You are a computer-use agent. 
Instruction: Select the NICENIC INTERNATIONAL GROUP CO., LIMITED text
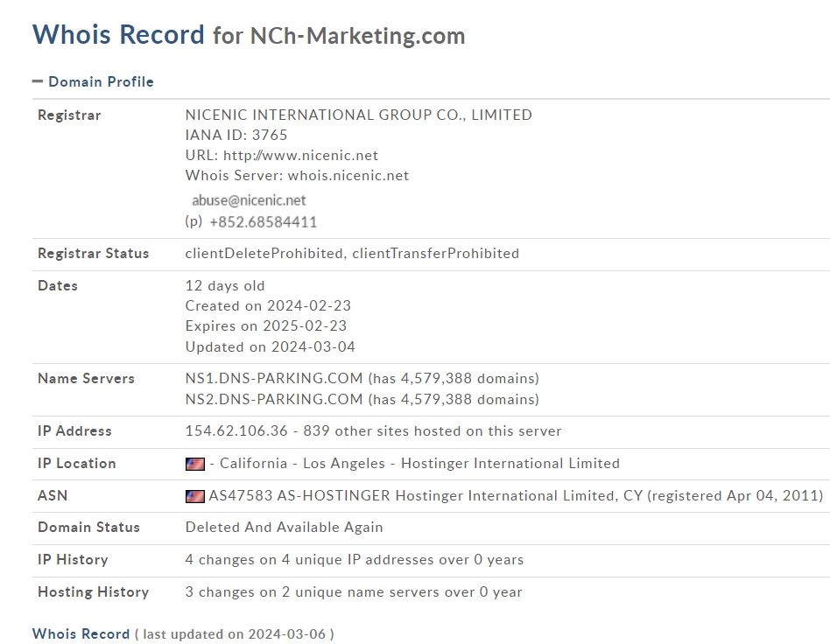[x=359, y=115]
